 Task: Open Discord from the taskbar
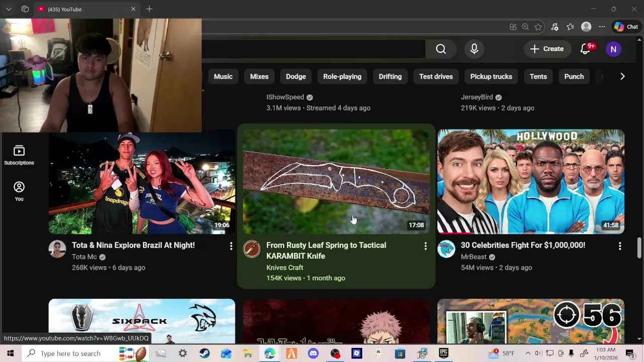(x=313, y=353)
